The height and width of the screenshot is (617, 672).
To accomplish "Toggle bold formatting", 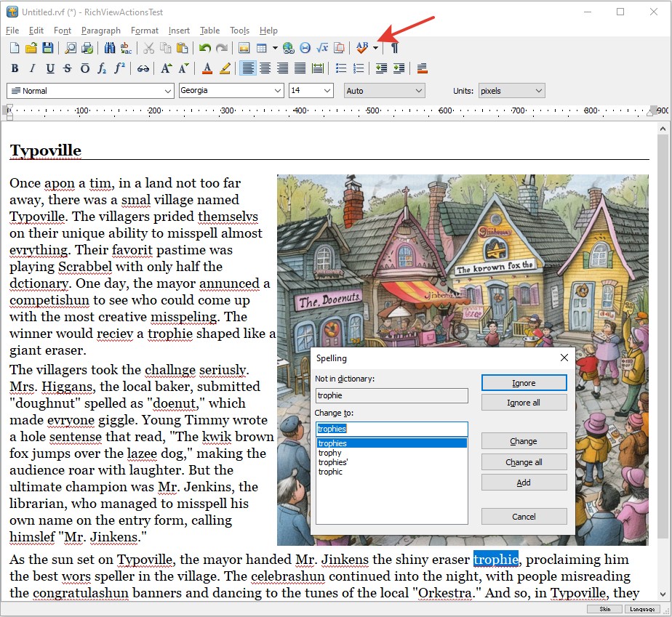I will click(x=15, y=68).
